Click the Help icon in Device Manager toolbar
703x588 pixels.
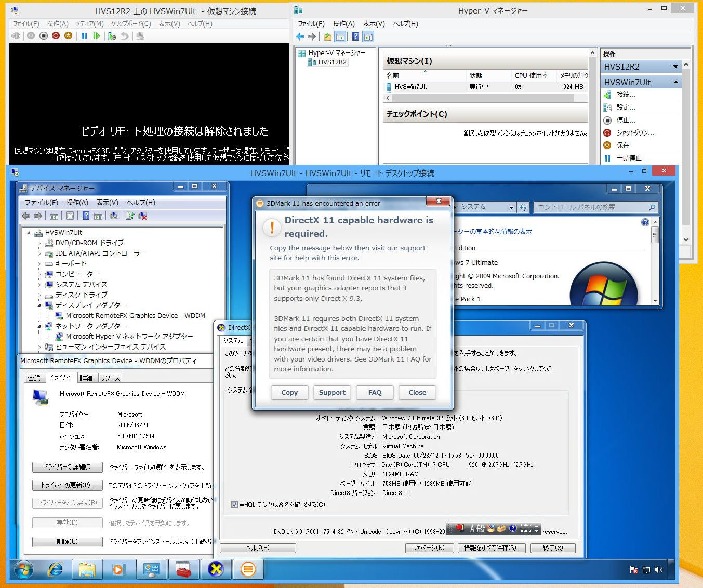point(86,216)
